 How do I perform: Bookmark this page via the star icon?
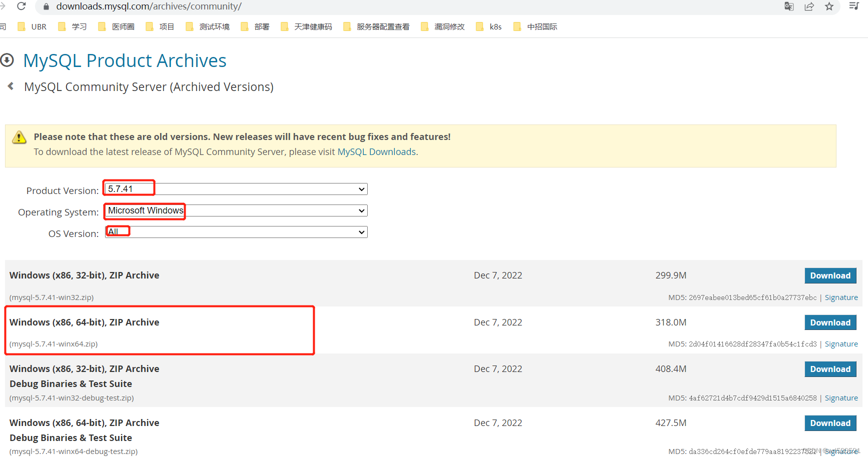point(829,6)
